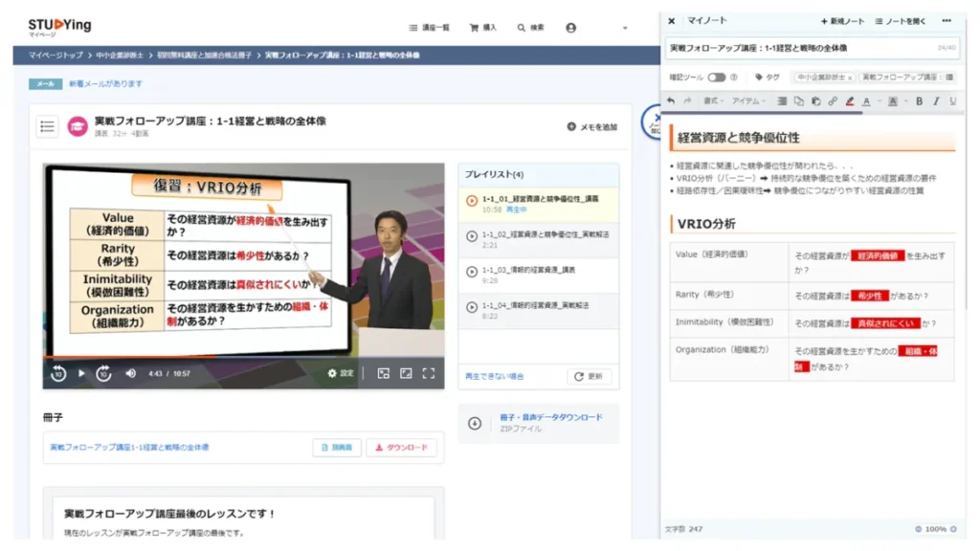This screenshot has height=551, width=980.
Task: Open booklet link 実戦フォローアップ講座1-1
Action: click(x=129, y=448)
